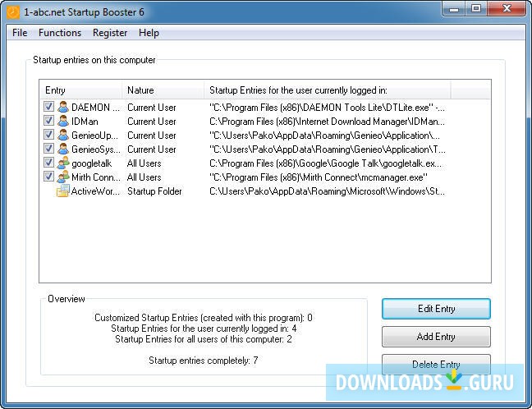Open the Functions menu

(60, 33)
